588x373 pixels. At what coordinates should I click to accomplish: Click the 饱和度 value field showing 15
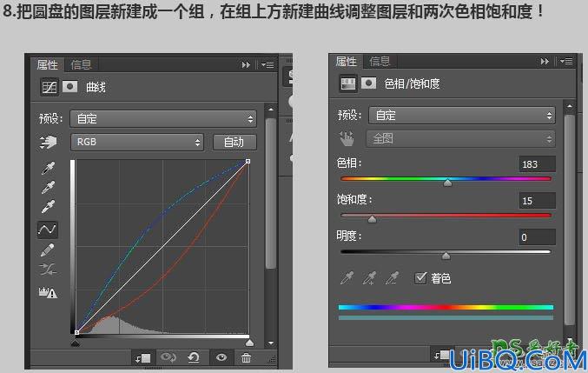(x=538, y=201)
